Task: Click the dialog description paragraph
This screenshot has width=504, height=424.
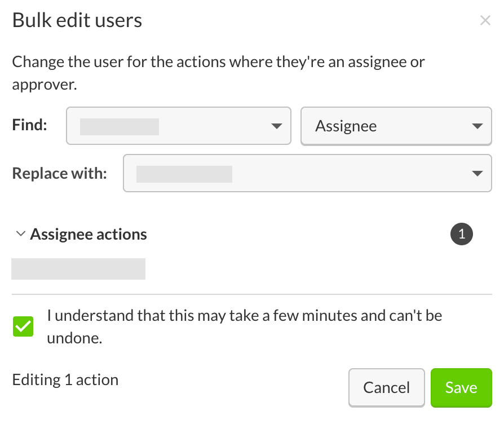Action: point(218,73)
